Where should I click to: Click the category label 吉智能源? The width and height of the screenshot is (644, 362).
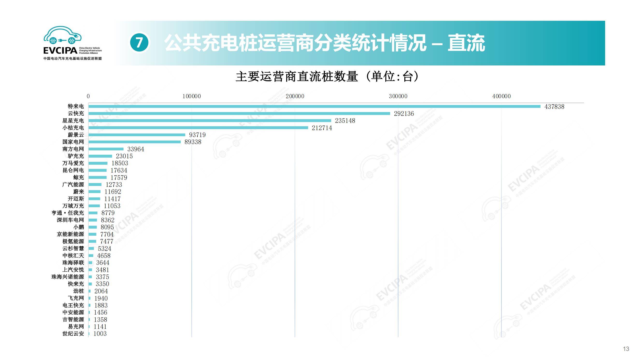click(73, 319)
